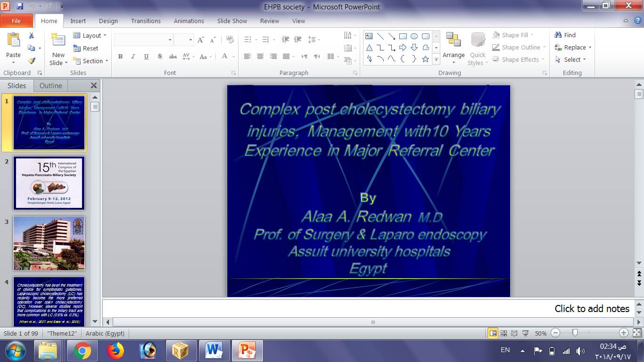Select slide 3 thumbnail with building photo
This screenshot has height=362, width=644.
[x=49, y=243]
